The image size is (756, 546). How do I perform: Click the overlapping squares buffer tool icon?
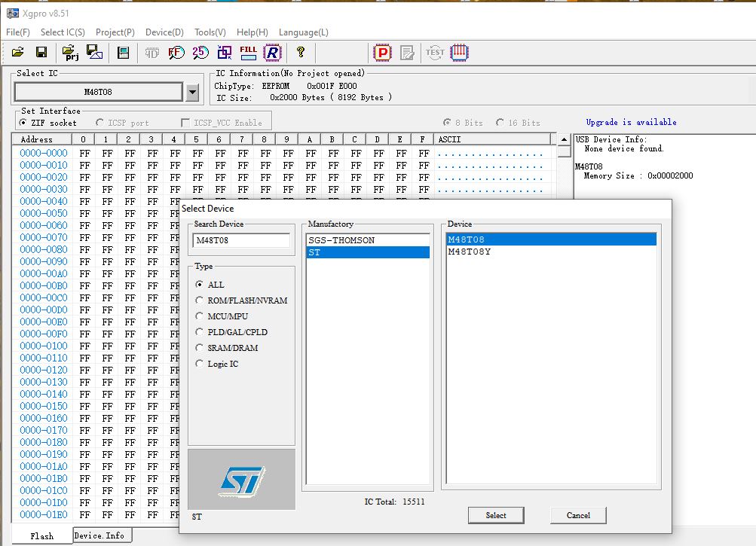[224, 52]
